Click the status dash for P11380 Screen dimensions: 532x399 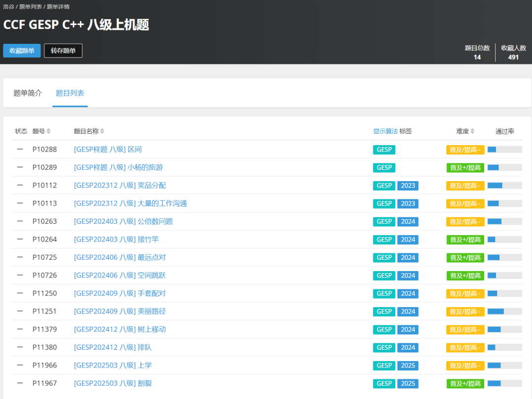[20, 347]
